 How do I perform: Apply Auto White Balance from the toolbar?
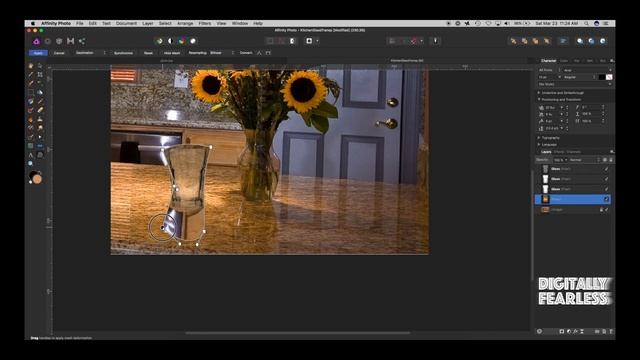pos(193,41)
